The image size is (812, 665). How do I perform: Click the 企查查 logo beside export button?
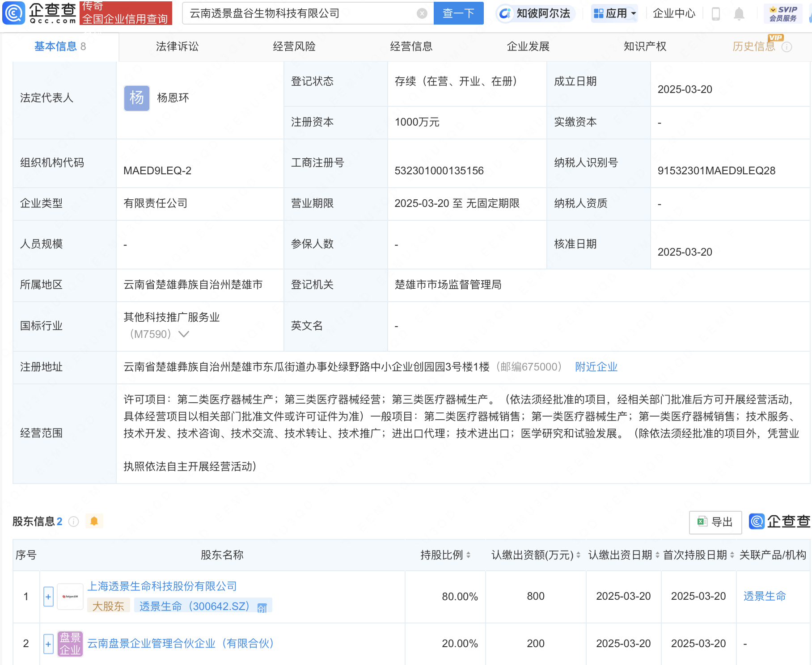click(780, 522)
